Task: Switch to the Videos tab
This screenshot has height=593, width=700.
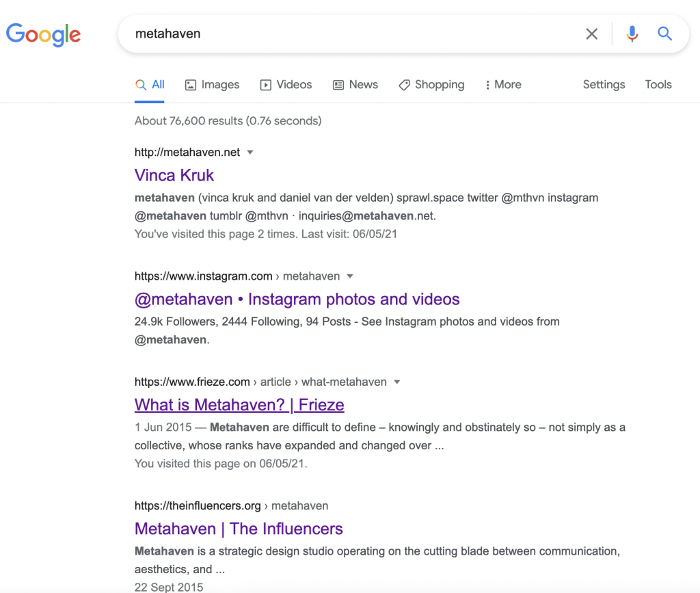Action: 286,85
